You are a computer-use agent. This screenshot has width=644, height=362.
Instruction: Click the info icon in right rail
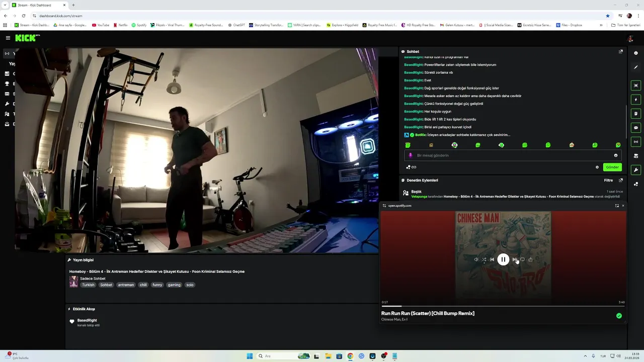(x=636, y=53)
